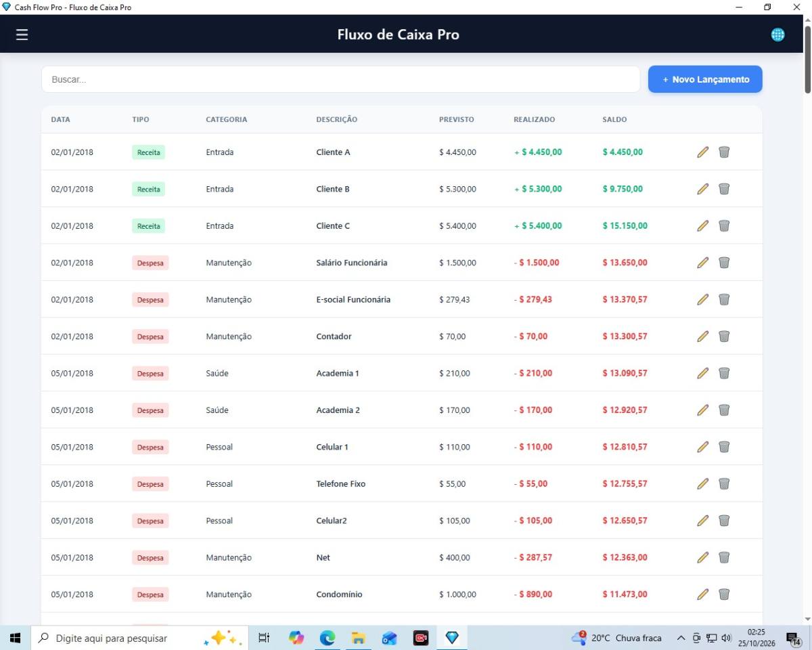Screen dimensions: 812x650
Task: Edit the Telefone Fixo entry
Action: click(703, 484)
